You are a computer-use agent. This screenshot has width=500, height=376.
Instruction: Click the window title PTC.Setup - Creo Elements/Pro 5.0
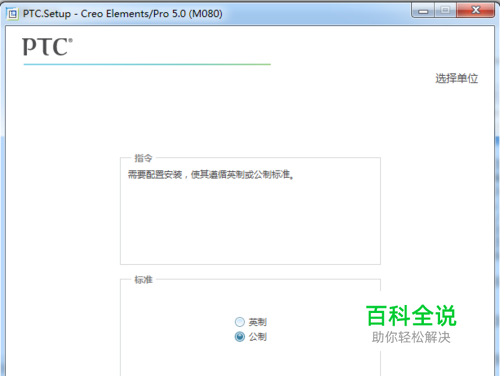click(122, 14)
